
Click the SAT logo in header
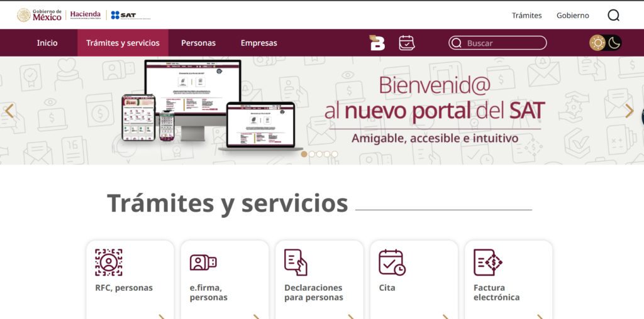click(x=131, y=15)
